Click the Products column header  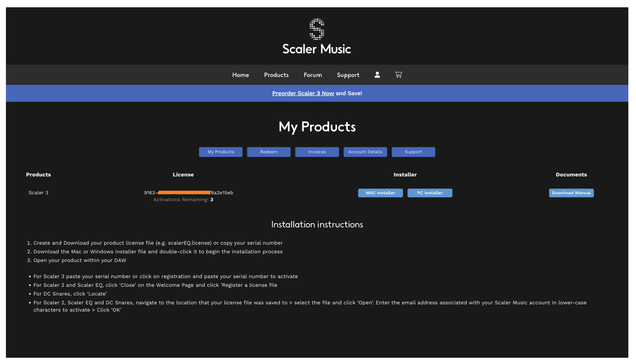pyautogui.click(x=38, y=175)
